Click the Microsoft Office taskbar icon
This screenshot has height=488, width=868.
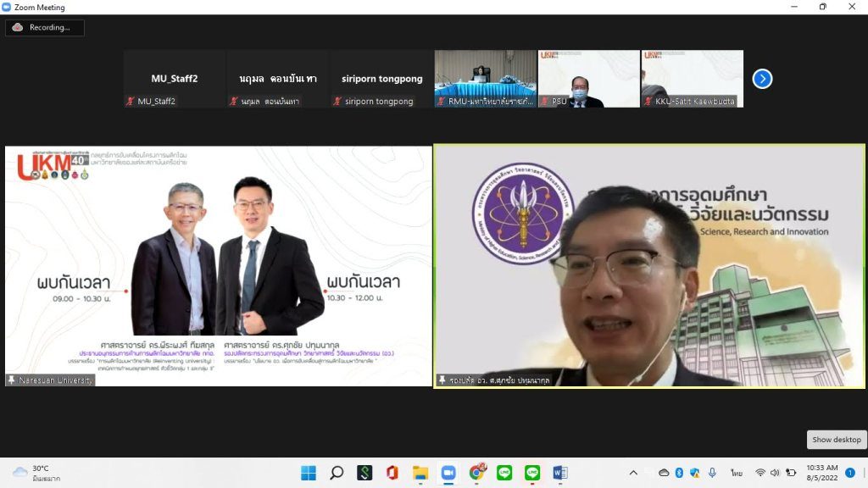coord(392,473)
